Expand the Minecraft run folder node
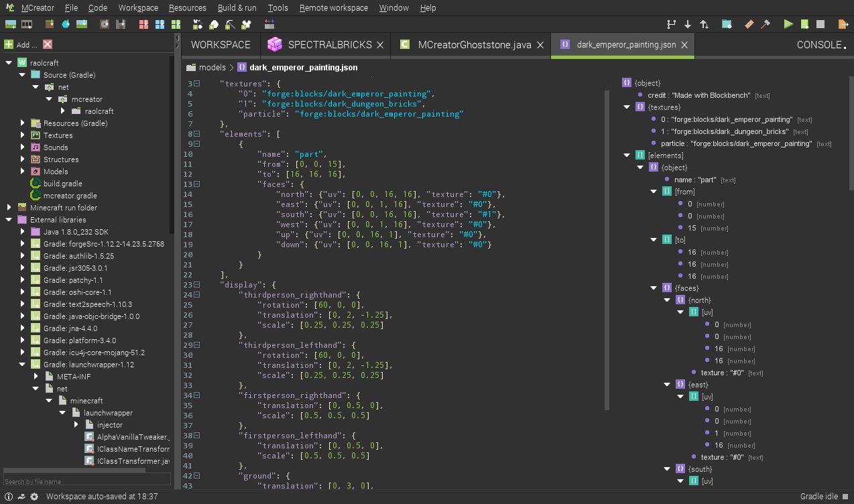Viewport: 854px width, 504px height. click(x=9, y=208)
